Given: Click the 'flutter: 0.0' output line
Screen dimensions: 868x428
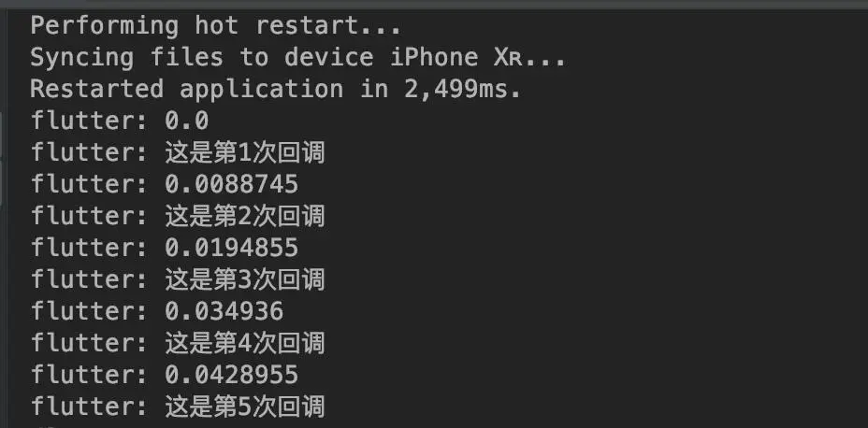Looking at the screenshot, I should coord(120,121).
